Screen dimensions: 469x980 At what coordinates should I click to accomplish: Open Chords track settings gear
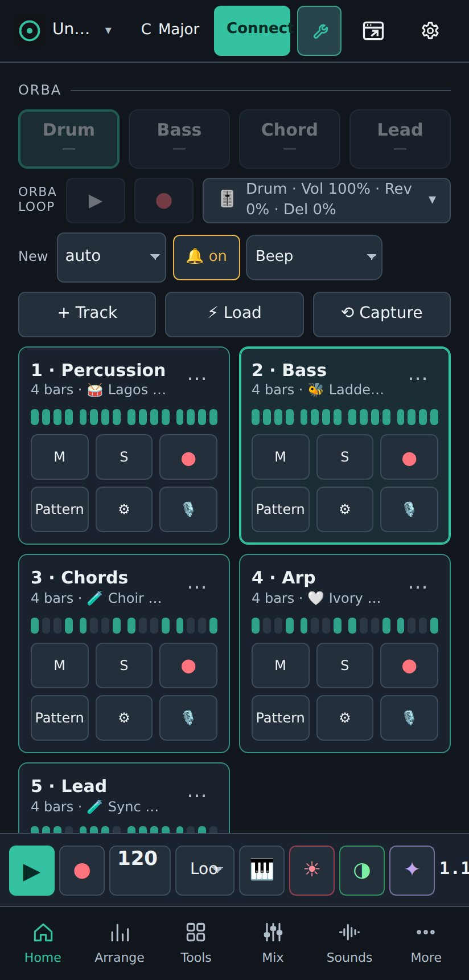pyautogui.click(x=124, y=718)
